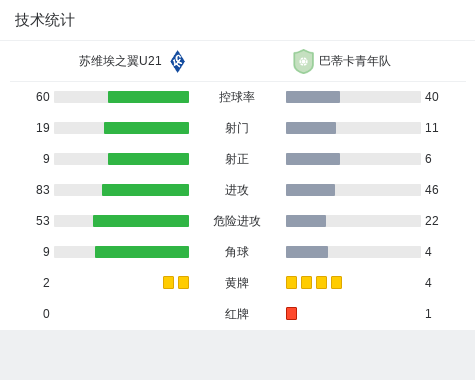475x380 pixels.
Task: Click the first yellow card on the right side
Action: pyautogui.click(x=291, y=282)
